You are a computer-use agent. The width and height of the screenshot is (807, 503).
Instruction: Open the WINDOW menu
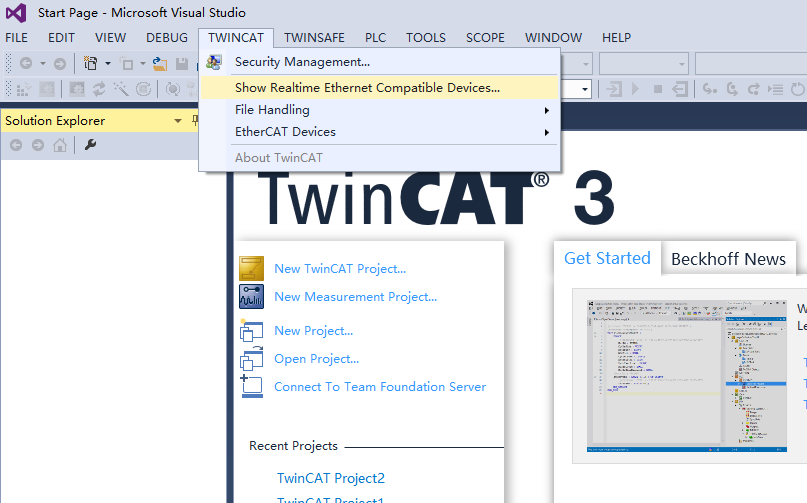[x=553, y=38]
